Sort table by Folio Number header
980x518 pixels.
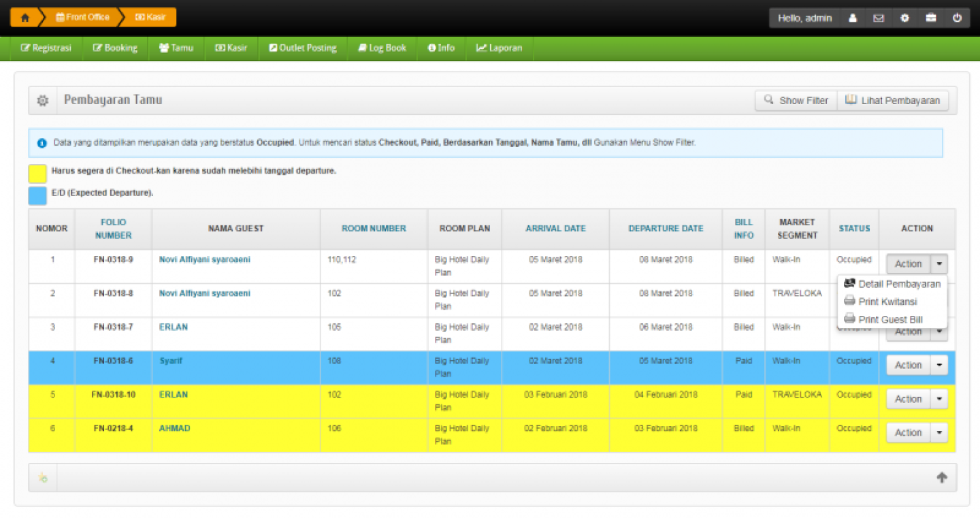[113, 229]
